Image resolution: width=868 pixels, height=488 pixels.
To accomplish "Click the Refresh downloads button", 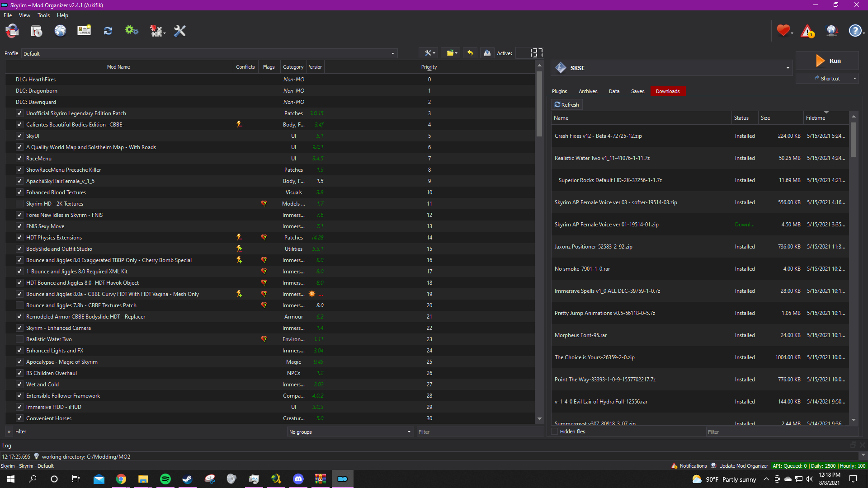I will [567, 104].
